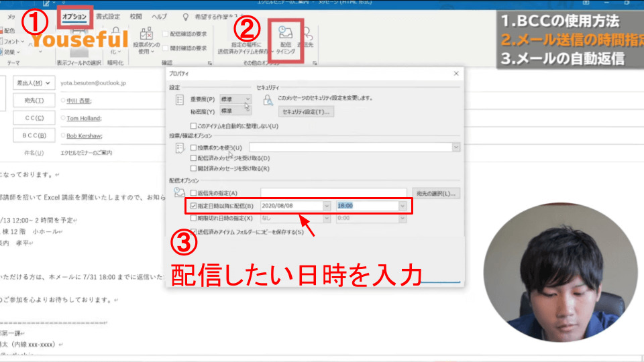Open time dropdown showing 18:00

click(402, 206)
